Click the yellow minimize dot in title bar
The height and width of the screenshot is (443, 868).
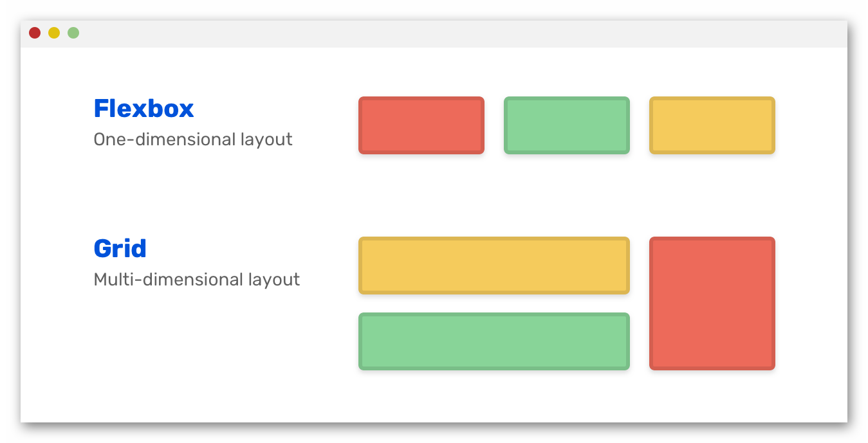click(54, 33)
